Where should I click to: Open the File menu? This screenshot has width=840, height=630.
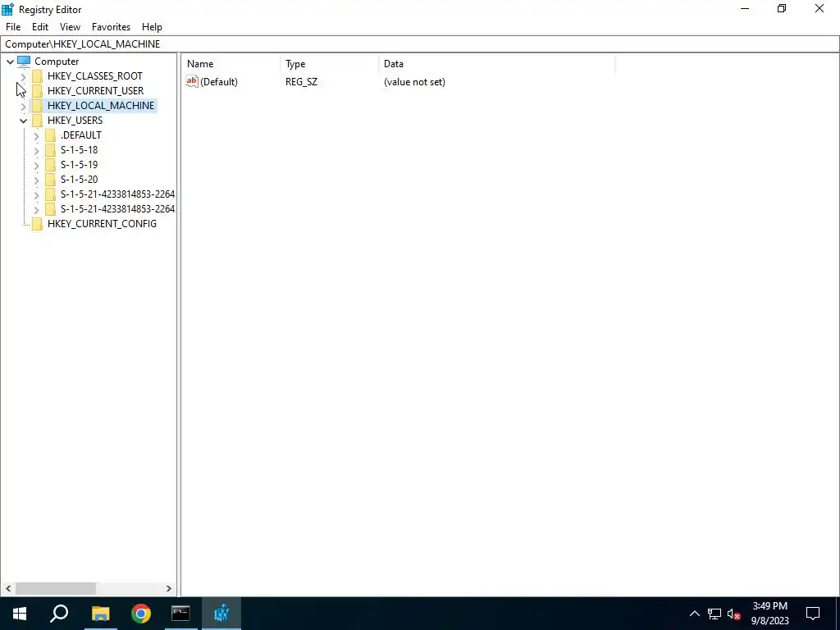(x=13, y=27)
